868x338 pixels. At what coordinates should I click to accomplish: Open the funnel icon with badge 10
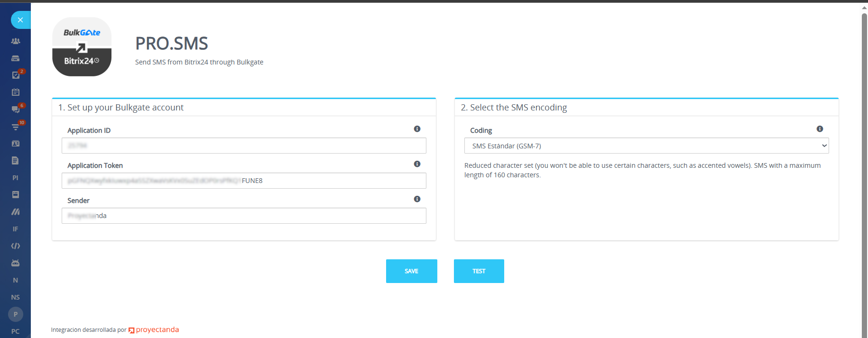(16, 127)
